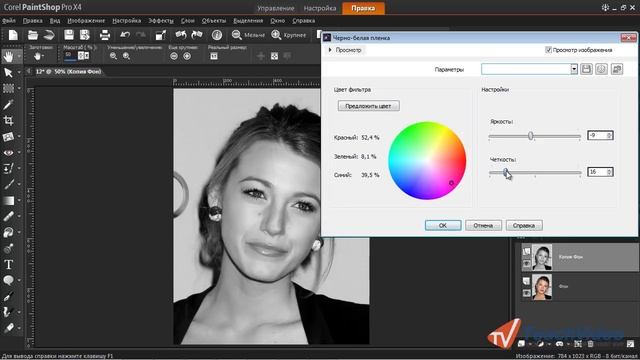The width and height of the screenshot is (640, 360).
Task: Click the Яркость slider handle
Action: coord(531,136)
